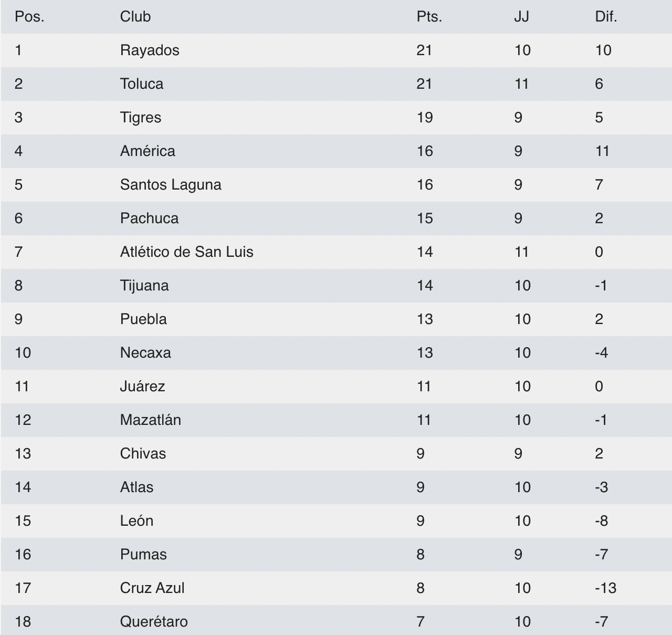
Task: Click the Club column header
Action: (x=135, y=17)
